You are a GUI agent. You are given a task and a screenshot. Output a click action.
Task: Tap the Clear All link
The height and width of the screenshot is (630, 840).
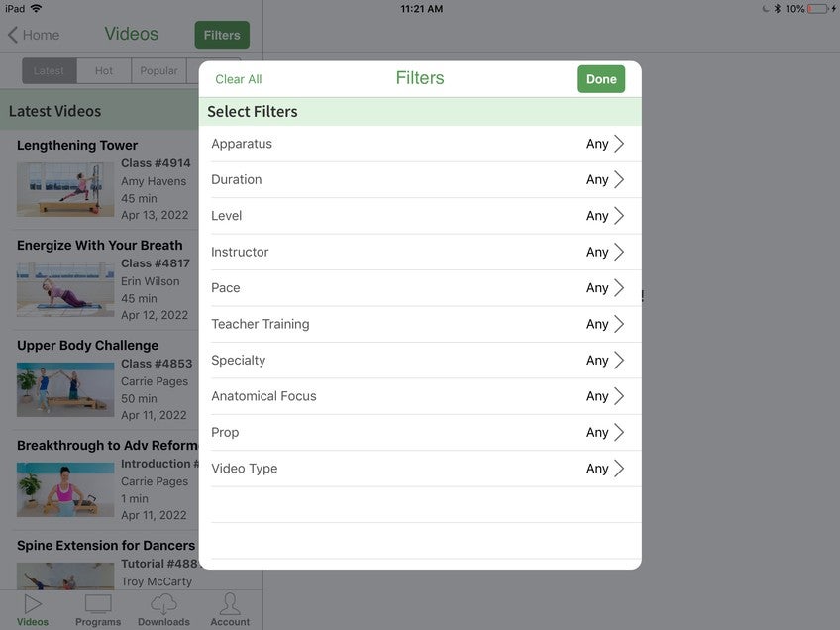[239, 79]
